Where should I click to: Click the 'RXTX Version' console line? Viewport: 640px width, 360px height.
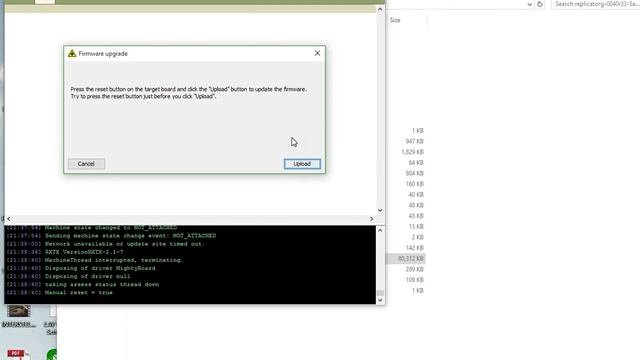pyautogui.click(x=65, y=252)
